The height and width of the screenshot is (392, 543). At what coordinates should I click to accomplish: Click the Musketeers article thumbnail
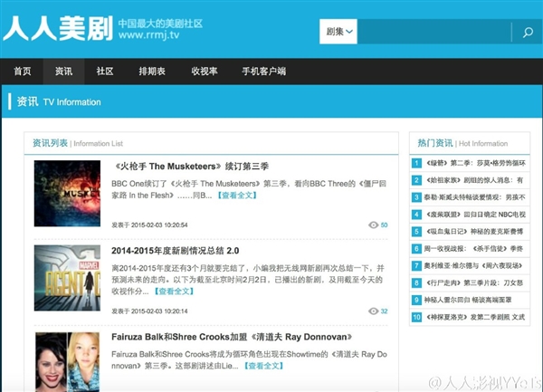pos(67,194)
